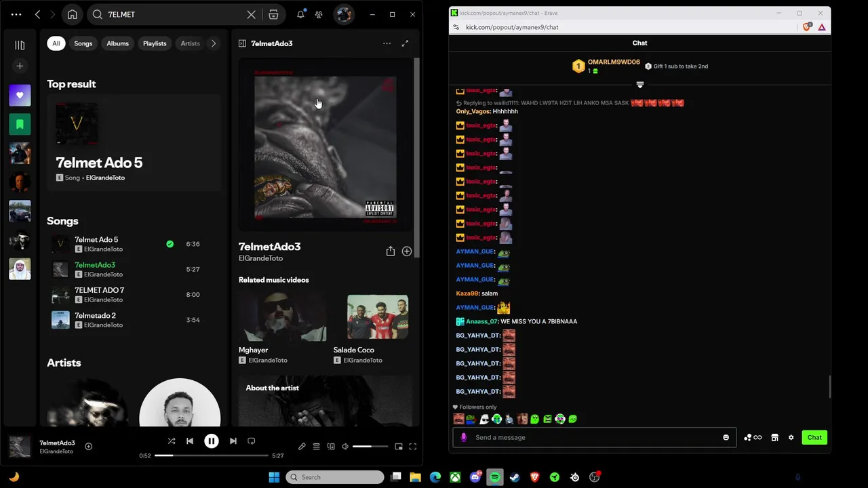Open Your Episodes green bookmark item
Image resolution: width=868 pixels, height=488 pixels.
tap(20, 125)
